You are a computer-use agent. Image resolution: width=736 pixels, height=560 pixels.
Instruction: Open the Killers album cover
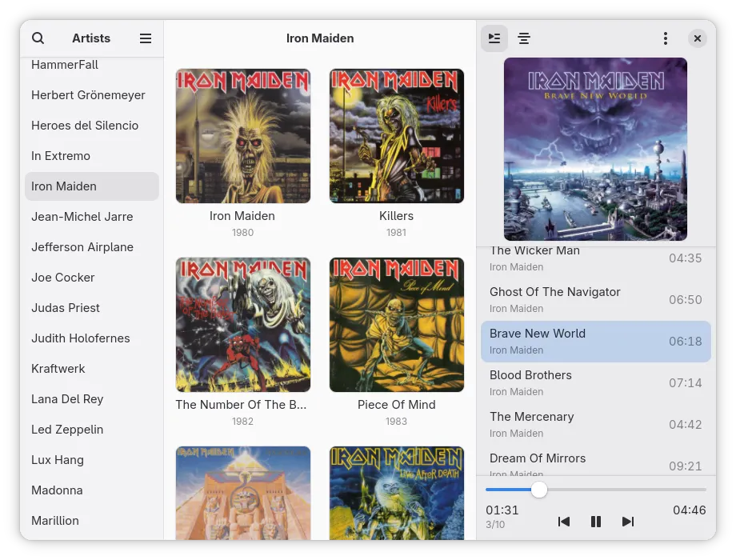[x=397, y=136]
